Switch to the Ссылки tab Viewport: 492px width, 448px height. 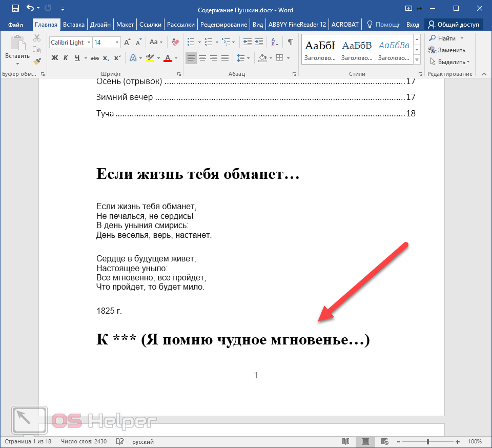point(150,25)
